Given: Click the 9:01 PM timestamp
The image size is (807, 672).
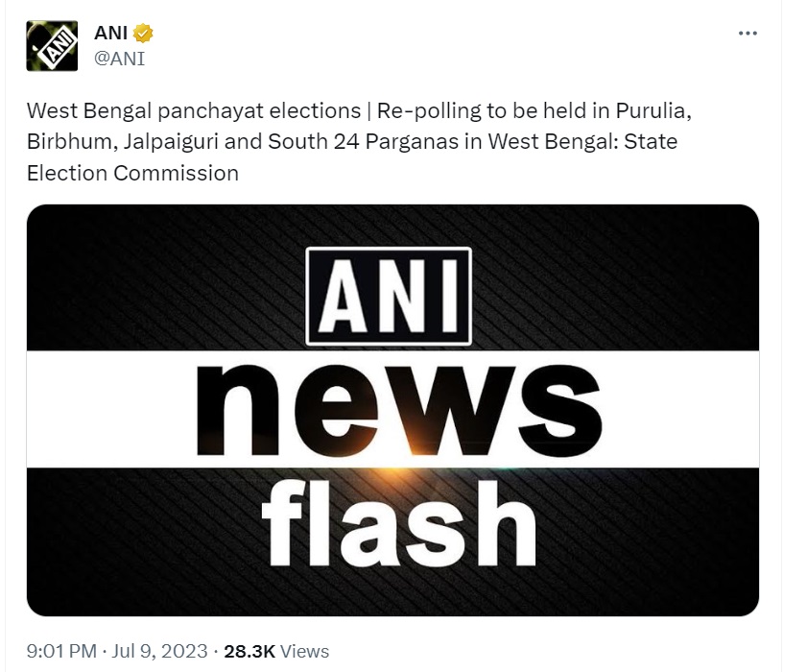Looking at the screenshot, I should pos(61,651).
